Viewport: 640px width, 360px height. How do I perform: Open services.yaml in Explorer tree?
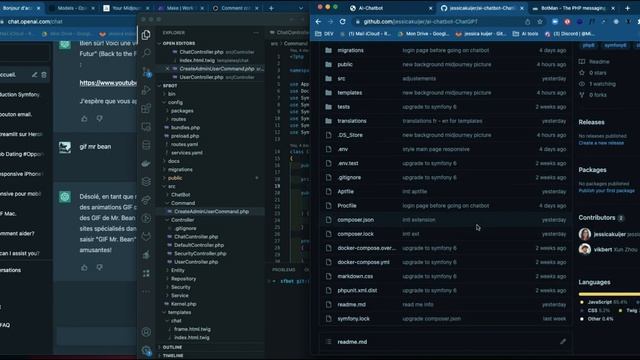tap(187, 153)
